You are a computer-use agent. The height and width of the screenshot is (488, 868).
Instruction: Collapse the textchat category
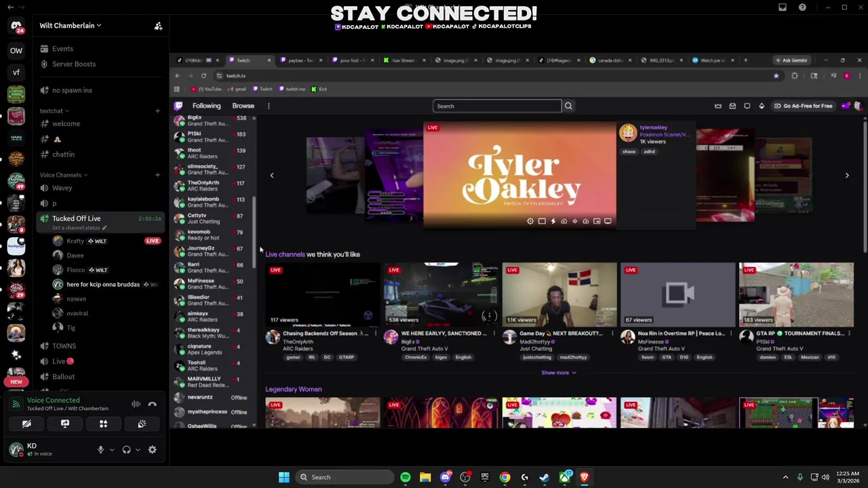click(54, 110)
